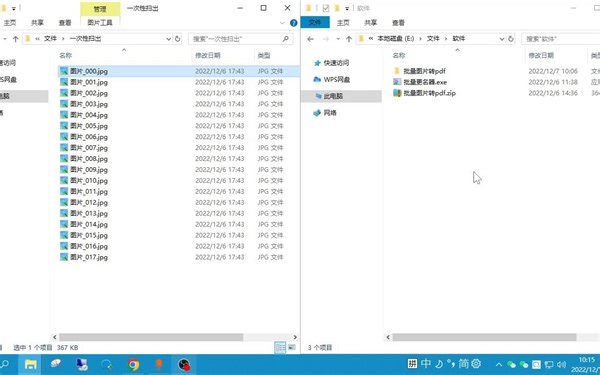The image size is (600, 375).
Task: Click the 图片_017.jpg file icon
Action: coord(64,257)
